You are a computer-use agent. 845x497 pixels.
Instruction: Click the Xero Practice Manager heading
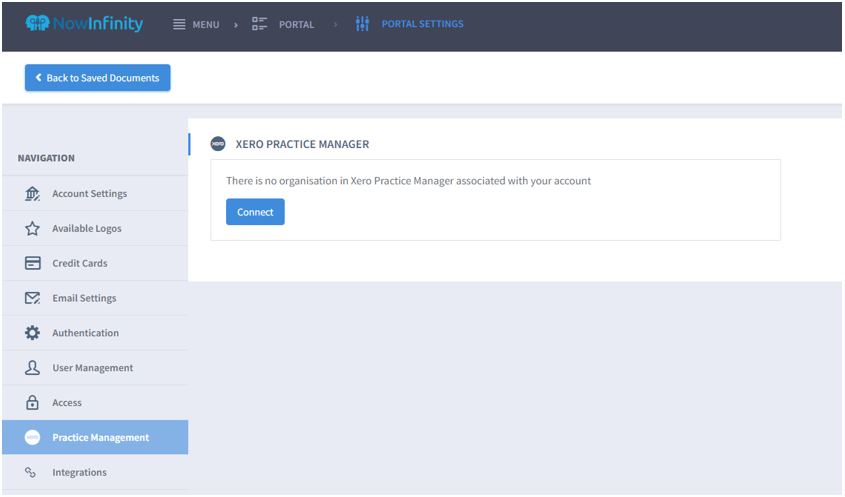coord(302,144)
